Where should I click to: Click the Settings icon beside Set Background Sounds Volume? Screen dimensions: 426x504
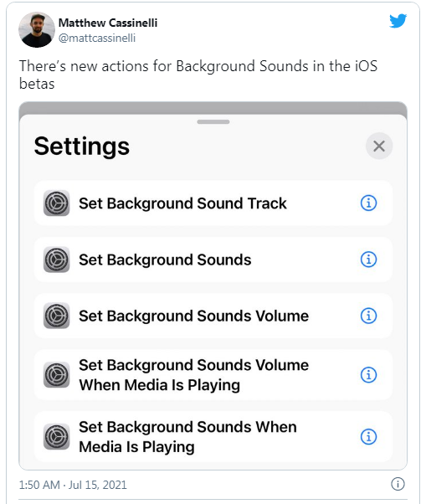[57, 316]
